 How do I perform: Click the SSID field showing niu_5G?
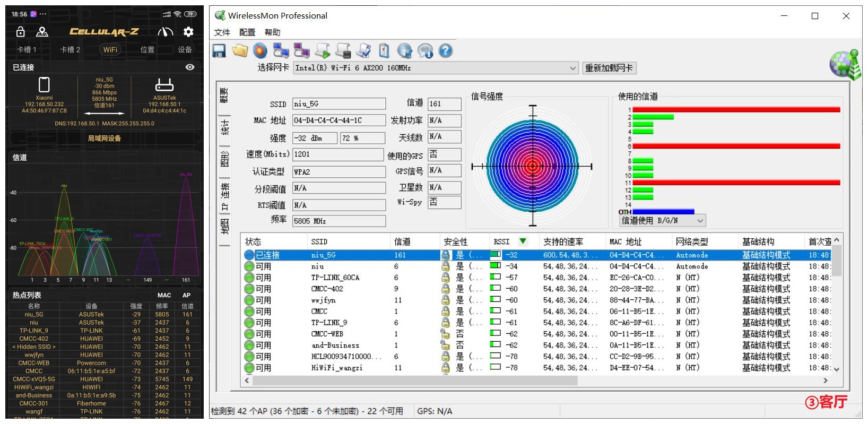[x=339, y=103]
